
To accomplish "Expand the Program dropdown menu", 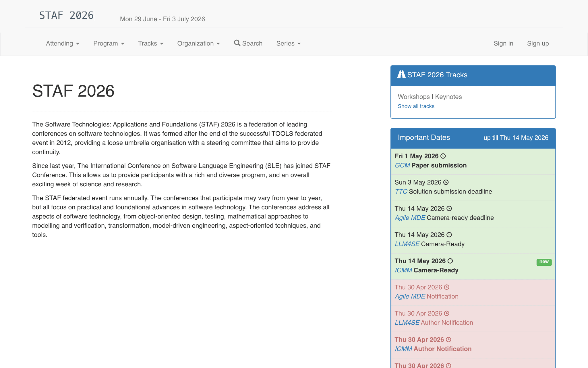I will 109,43.
